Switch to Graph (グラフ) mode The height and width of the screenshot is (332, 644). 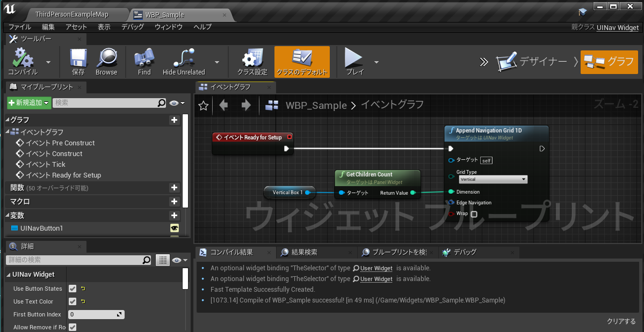[x=609, y=62]
